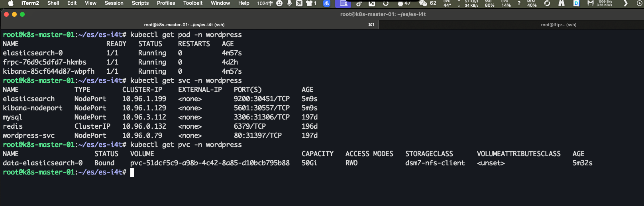
Task: Open the Profiles menu
Action: 166,3
